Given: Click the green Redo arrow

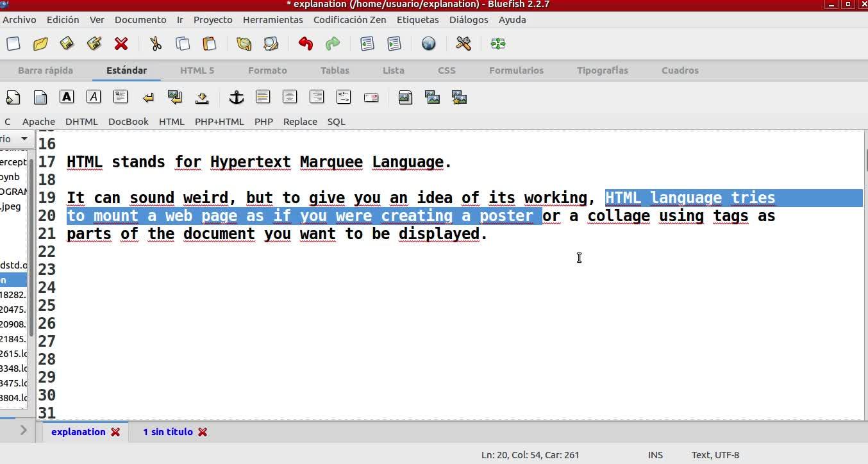Looking at the screenshot, I should pyautogui.click(x=333, y=44).
